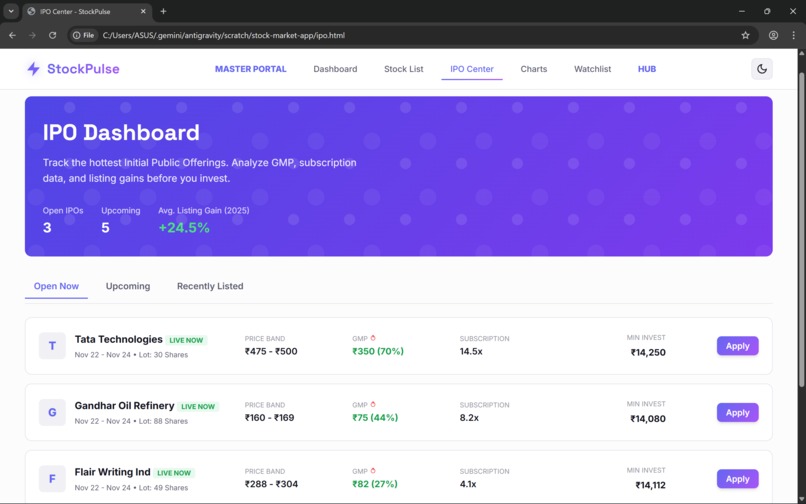
Task: Reload the page
Action: coord(52,35)
